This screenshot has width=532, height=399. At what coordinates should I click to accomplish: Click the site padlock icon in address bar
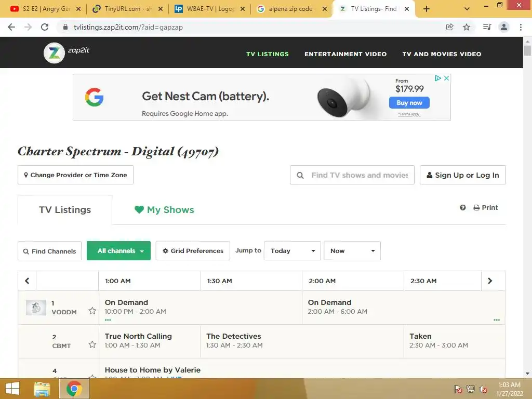[65, 27]
